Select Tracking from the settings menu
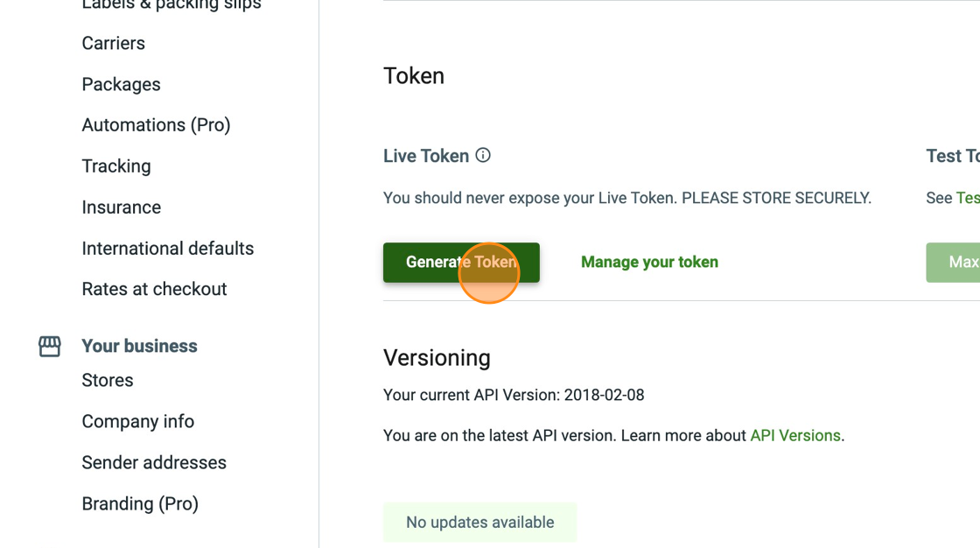 click(116, 165)
